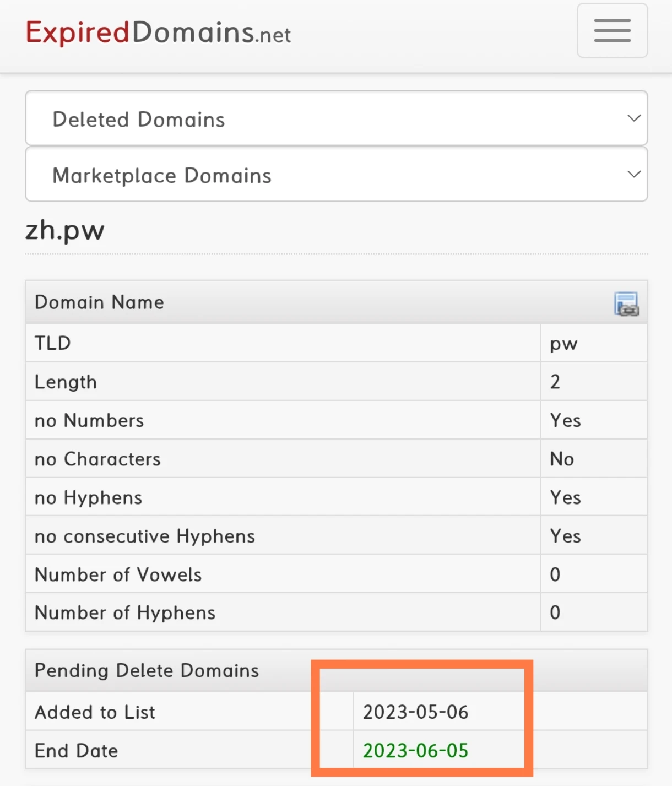Open the hamburger navigation menu
The image size is (672, 786).
612,30
